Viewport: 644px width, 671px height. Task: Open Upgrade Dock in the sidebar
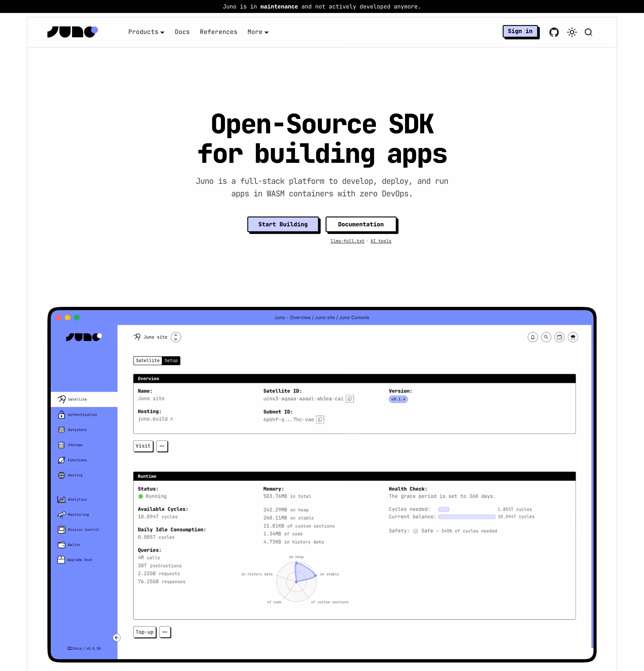pos(75,560)
